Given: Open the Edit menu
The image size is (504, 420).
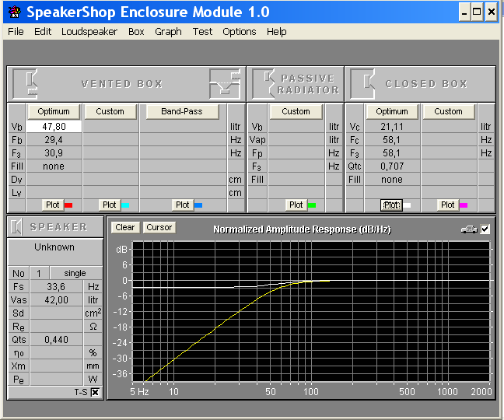Looking at the screenshot, I should pos(43,31).
